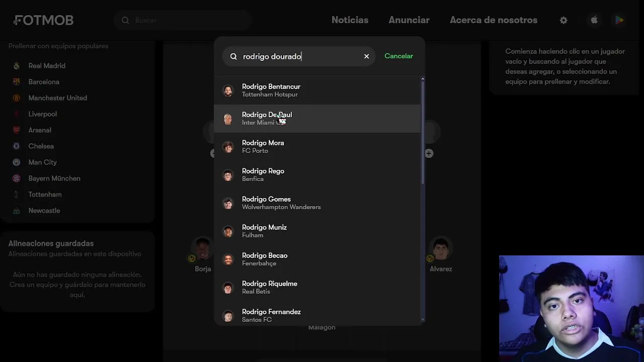
Task: Prefill lineup with Arsenal
Action: pos(40,130)
